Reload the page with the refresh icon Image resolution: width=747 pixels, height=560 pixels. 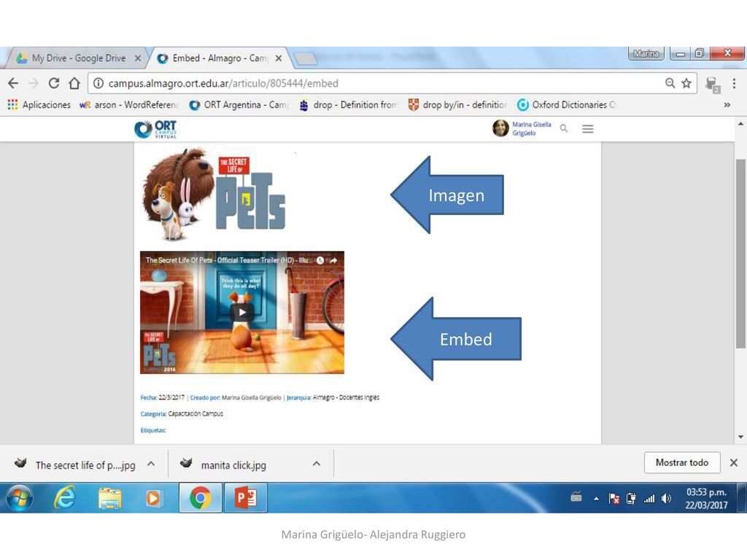pos(54,83)
